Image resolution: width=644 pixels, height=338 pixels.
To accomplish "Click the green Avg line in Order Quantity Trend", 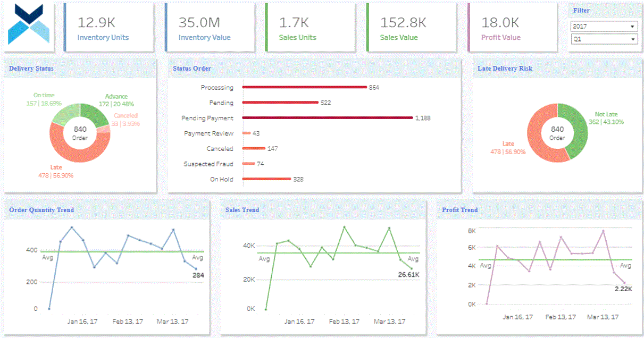I will click(122, 251).
